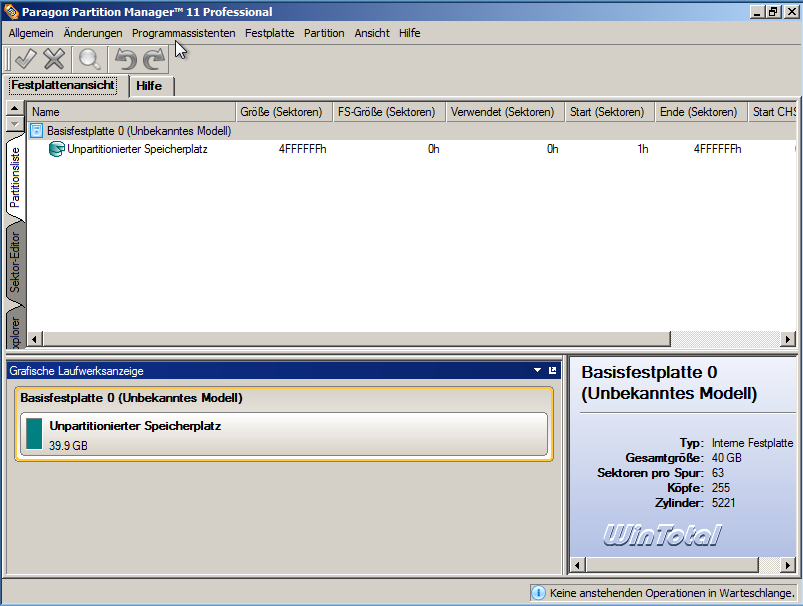Click Basisfestplatte 0 header in graphic disk view

point(131,398)
